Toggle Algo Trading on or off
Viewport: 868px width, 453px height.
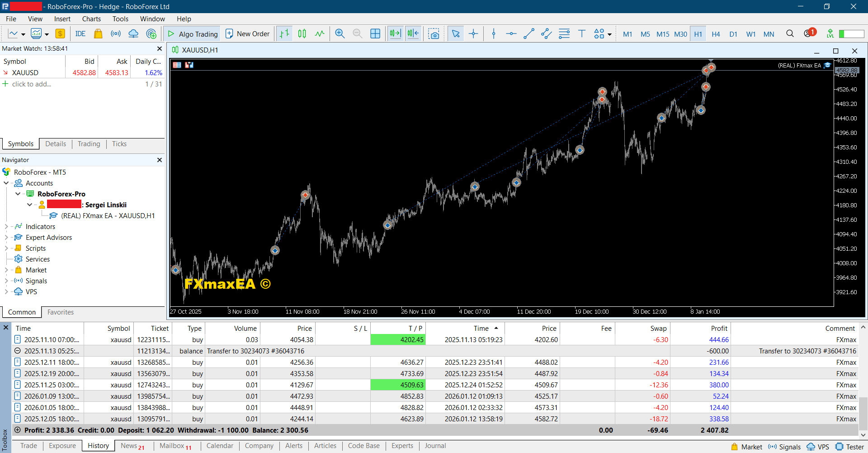193,34
